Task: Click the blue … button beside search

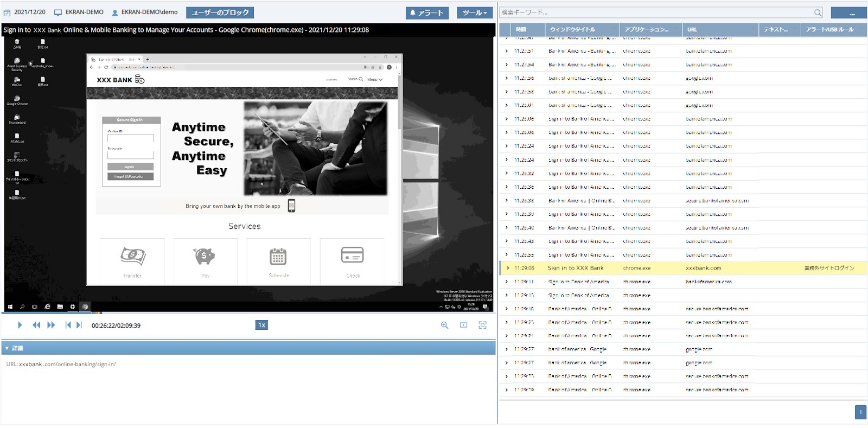Action: pyautogui.click(x=848, y=12)
